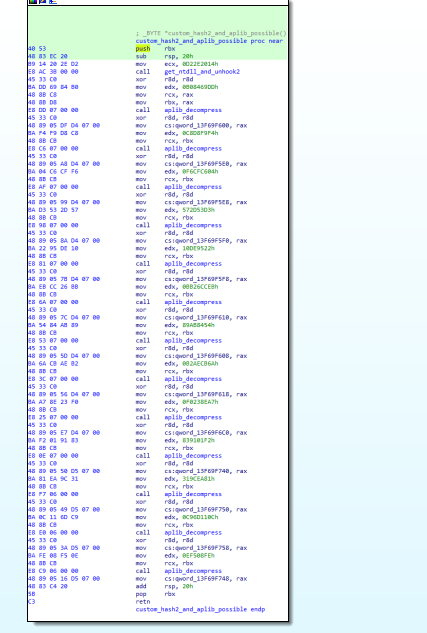Click the C3 opcode byte
This screenshot has height=633, width=427.
(x=31, y=602)
